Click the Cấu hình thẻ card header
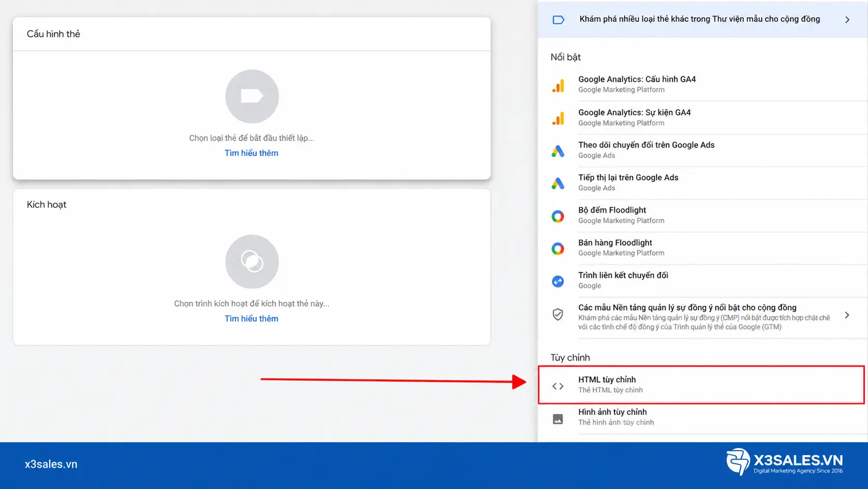Image resolution: width=868 pixels, height=489 pixels. [252, 34]
